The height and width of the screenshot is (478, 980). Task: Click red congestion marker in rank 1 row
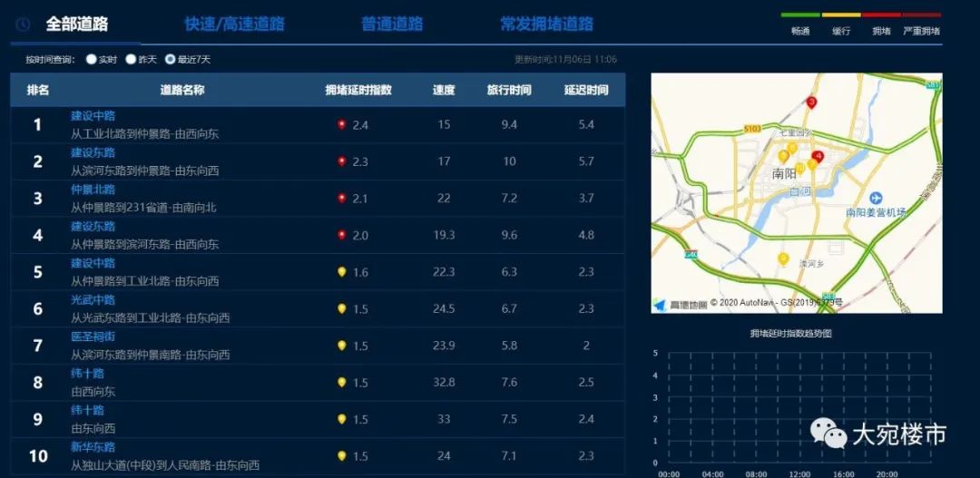(341, 124)
